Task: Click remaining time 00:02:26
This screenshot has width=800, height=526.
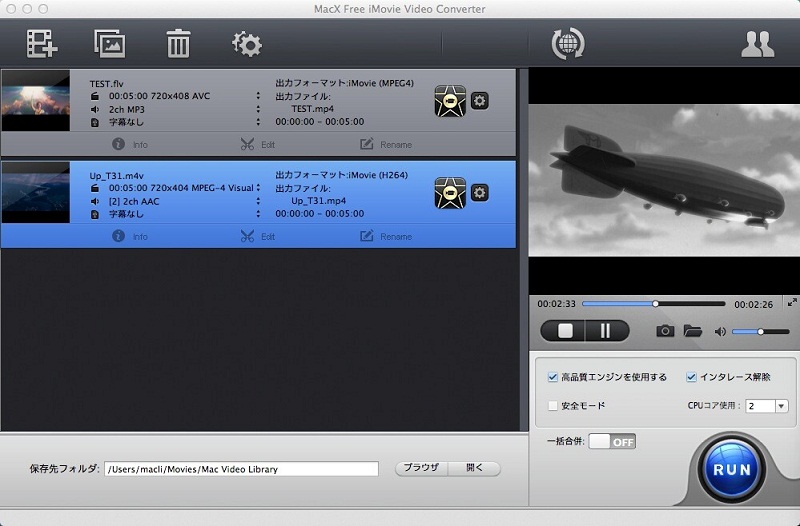Action: [754, 305]
